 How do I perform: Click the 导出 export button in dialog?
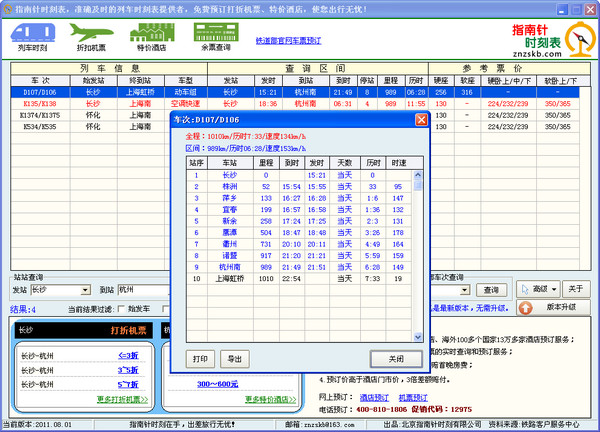(234, 358)
